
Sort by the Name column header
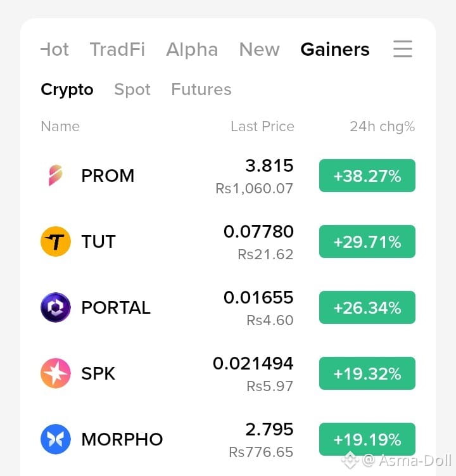tap(60, 126)
